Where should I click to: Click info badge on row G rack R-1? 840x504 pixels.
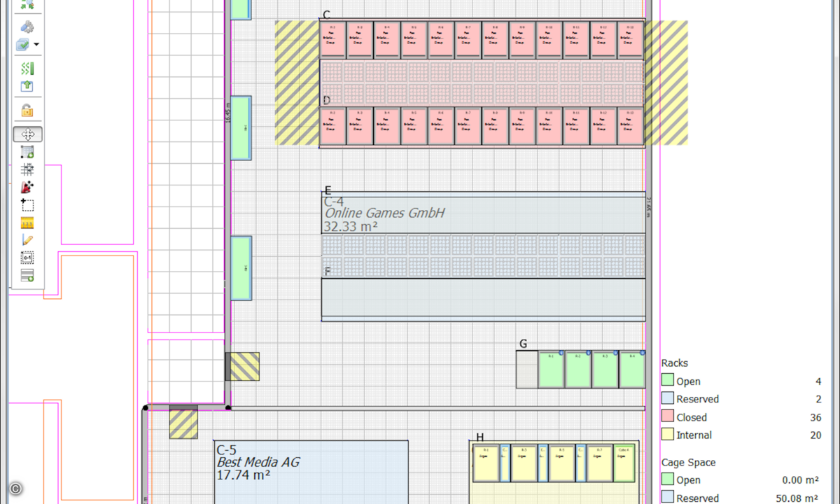click(x=561, y=353)
